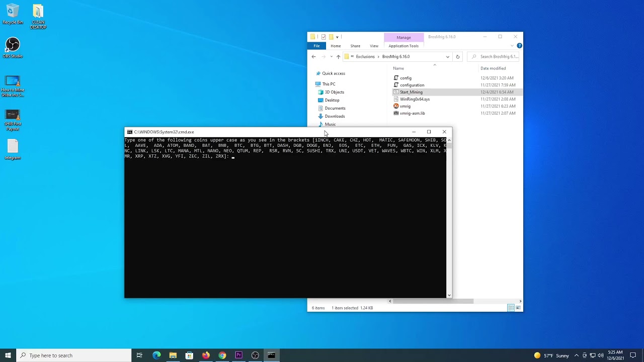Image resolution: width=644 pixels, height=362 pixels.
Task: Open Task View on the taskbar
Action: 139,355
